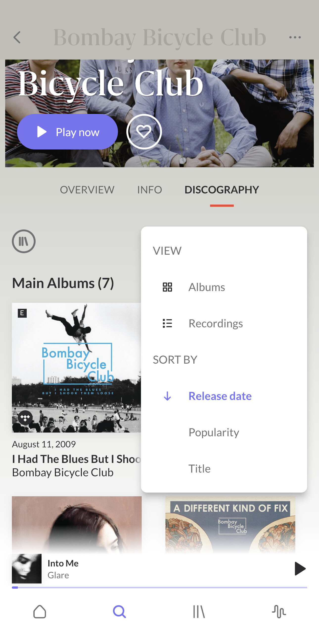
Task: Open the Library navigation icon
Action: (199, 611)
